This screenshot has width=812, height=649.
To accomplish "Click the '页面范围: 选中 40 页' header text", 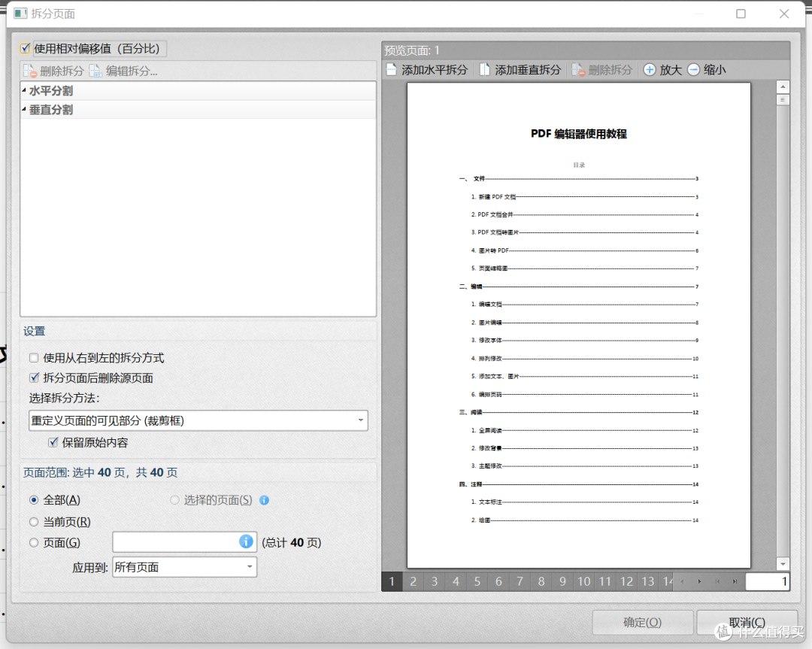I will [100, 472].
